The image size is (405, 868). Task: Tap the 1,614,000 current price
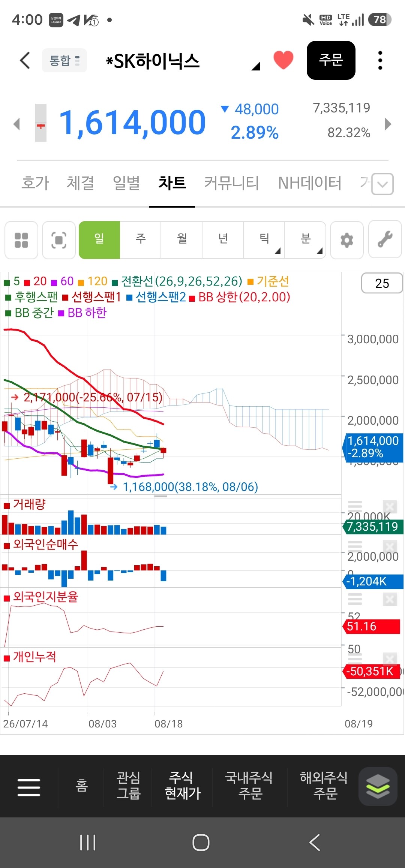click(x=132, y=123)
